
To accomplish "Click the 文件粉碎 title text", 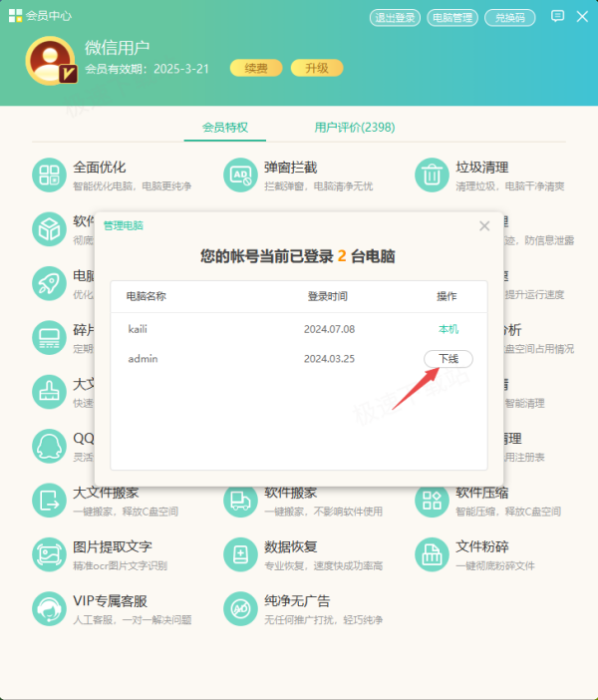I will pyautogui.click(x=482, y=546).
